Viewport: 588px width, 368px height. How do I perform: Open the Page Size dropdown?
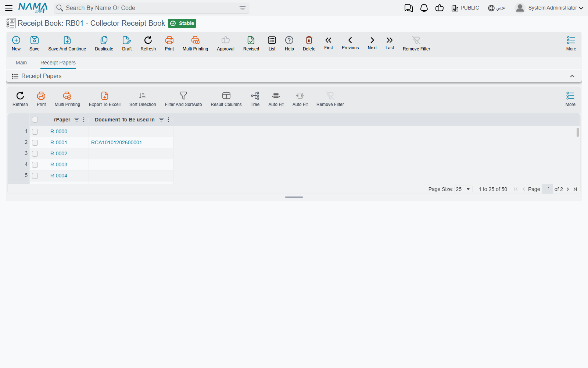pyautogui.click(x=463, y=189)
